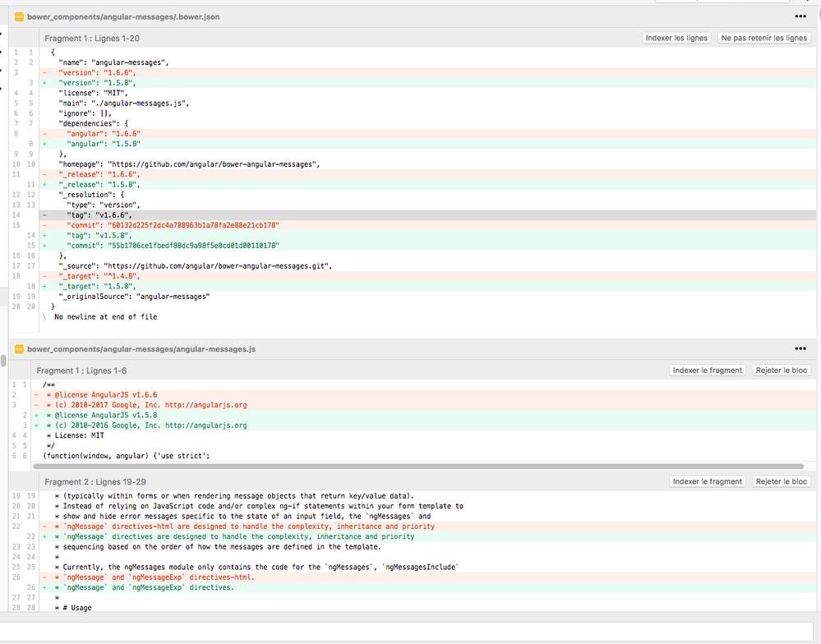Click the line starting show and hide error messages
Viewport: 821px width, 644px height.
(x=427, y=517)
